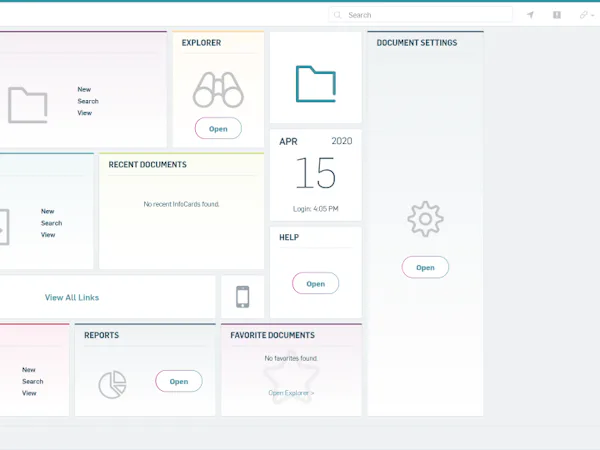The width and height of the screenshot is (600, 450).
Task: Click the No favorites found message
Action: point(291,359)
